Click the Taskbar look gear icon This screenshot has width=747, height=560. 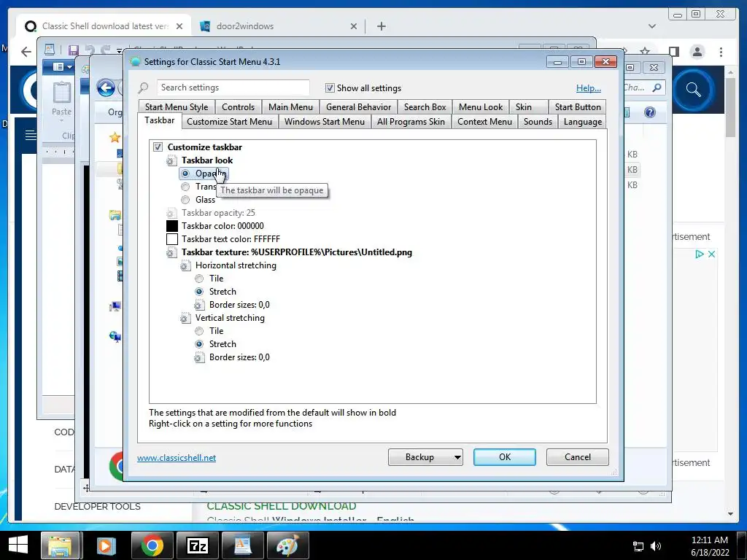pos(171,161)
